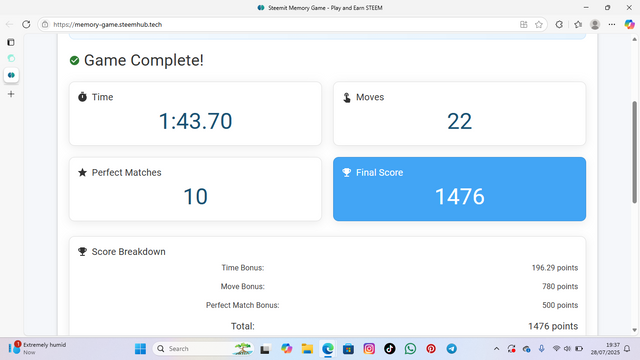640x360 pixels.
Task: Open the browser extensions icon
Action: tap(559, 24)
